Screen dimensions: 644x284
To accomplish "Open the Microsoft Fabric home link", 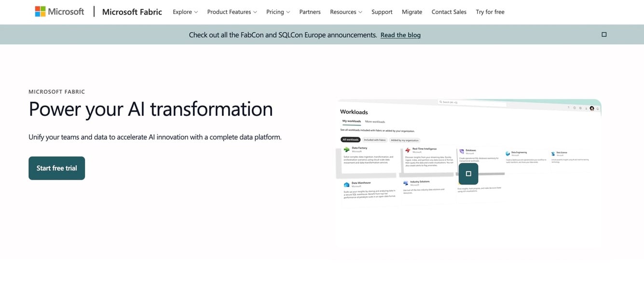I will click(x=132, y=12).
